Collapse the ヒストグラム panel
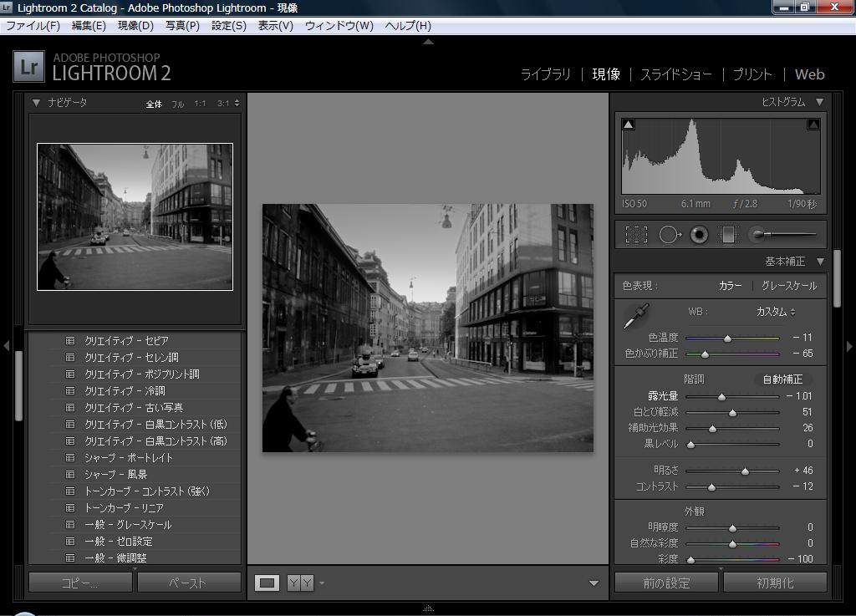 819,102
